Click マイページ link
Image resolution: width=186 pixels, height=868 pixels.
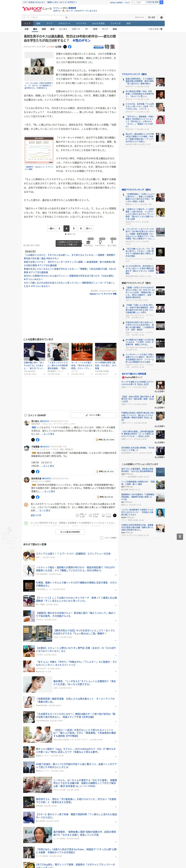[x=139, y=17]
